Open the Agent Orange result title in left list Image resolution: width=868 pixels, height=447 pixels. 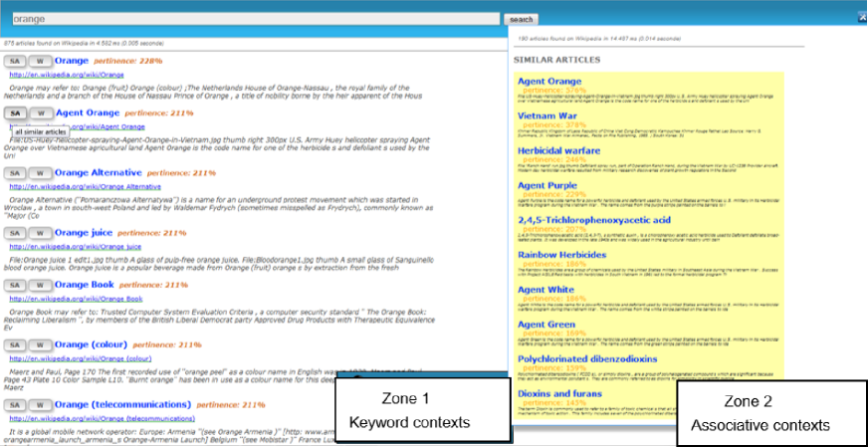click(x=88, y=112)
